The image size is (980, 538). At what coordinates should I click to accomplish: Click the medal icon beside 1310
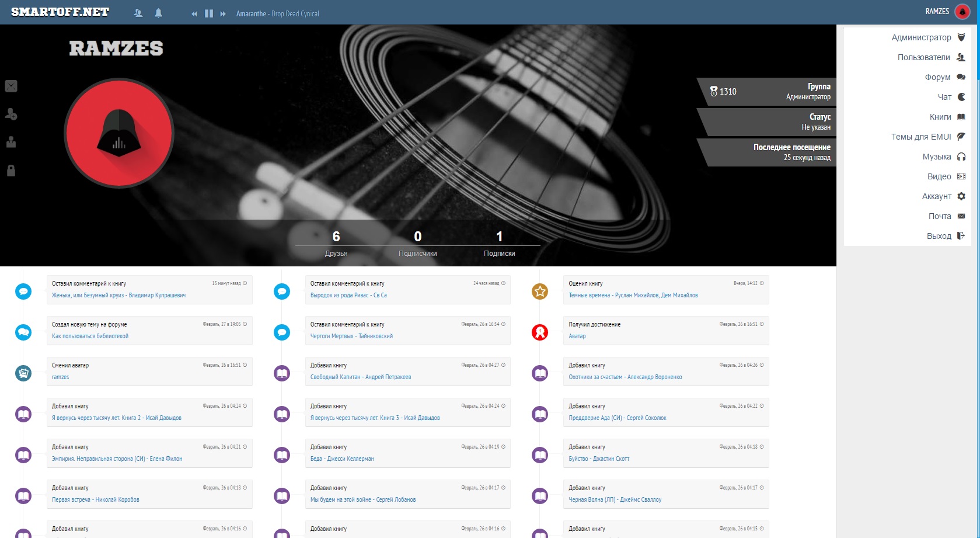pos(713,92)
